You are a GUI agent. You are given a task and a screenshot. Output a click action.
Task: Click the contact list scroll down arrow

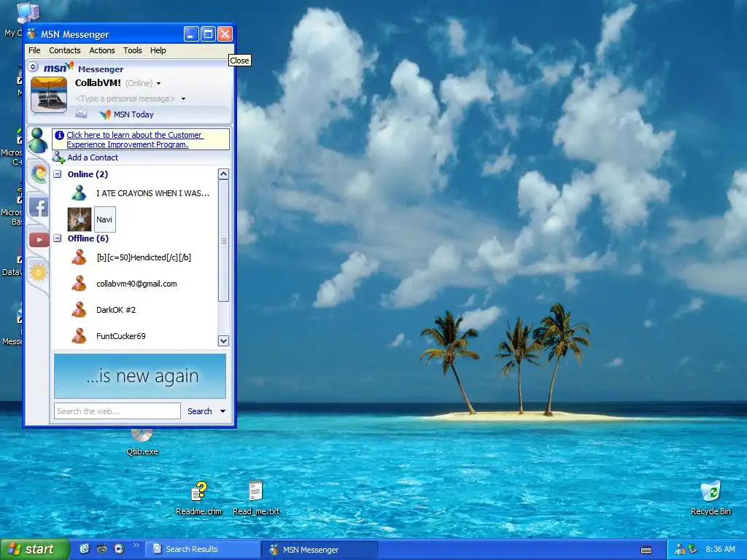223,341
